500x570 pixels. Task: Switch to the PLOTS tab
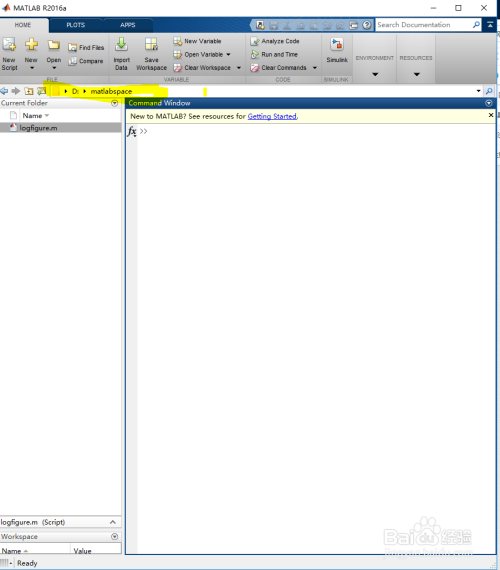(x=76, y=25)
